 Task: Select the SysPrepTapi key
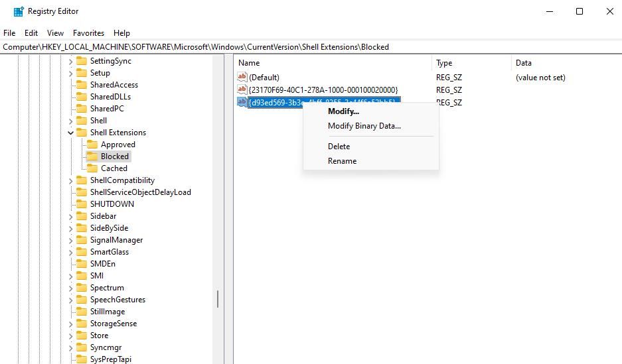(110, 359)
